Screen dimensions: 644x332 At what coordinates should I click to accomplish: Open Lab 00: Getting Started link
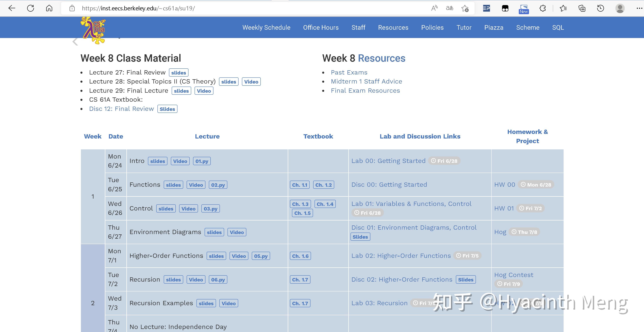coord(388,161)
